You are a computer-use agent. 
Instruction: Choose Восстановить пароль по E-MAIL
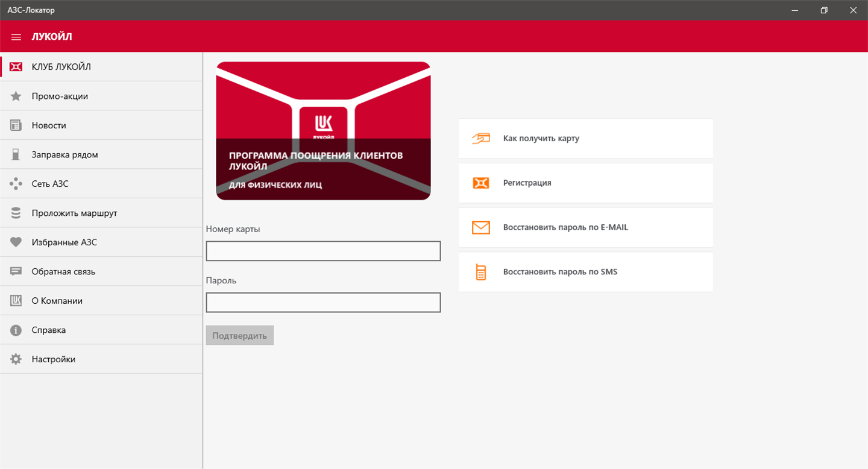tap(586, 227)
